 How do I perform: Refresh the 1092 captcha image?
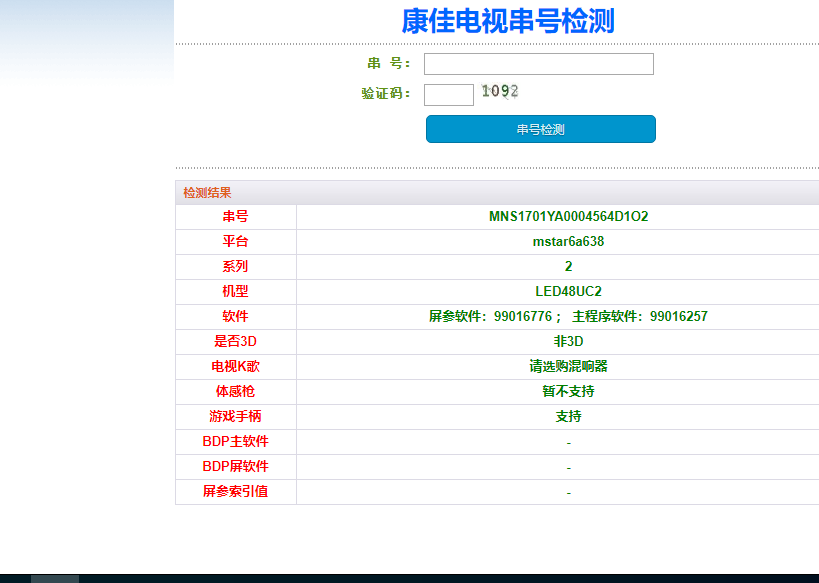point(500,91)
